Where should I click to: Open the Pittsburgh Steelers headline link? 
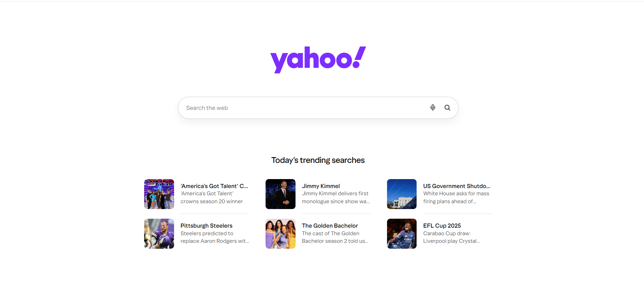coord(206,226)
